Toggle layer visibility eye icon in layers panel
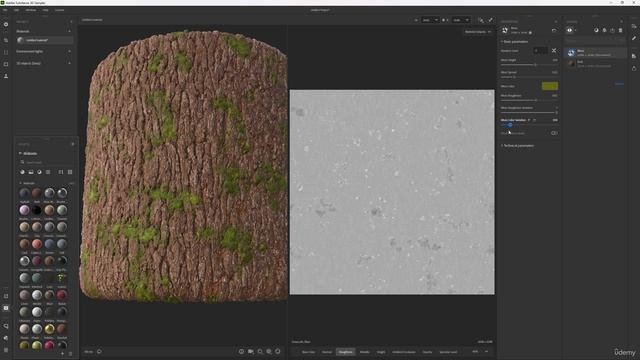The height and width of the screenshot is (360, 640). pos(569,30)
